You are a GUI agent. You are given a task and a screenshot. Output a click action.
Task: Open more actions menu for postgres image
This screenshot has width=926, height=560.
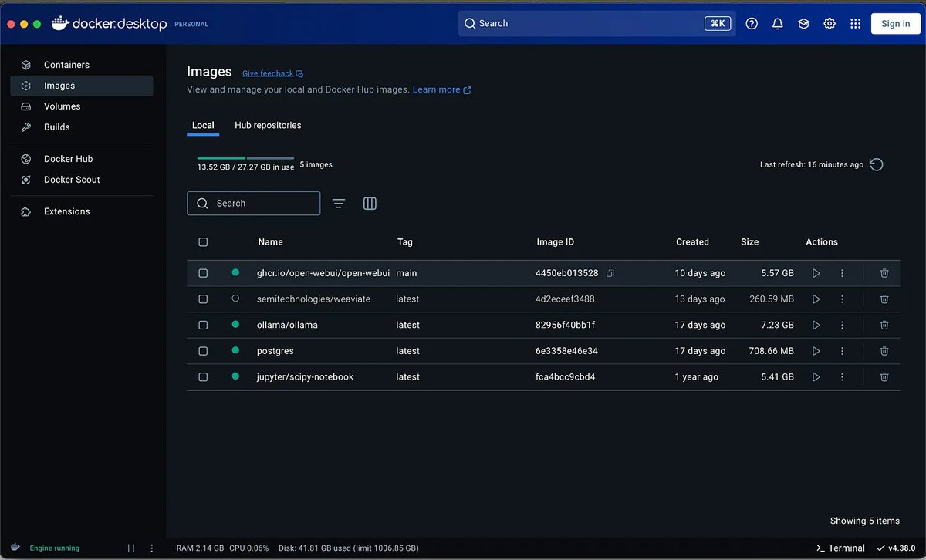point(842,351)
